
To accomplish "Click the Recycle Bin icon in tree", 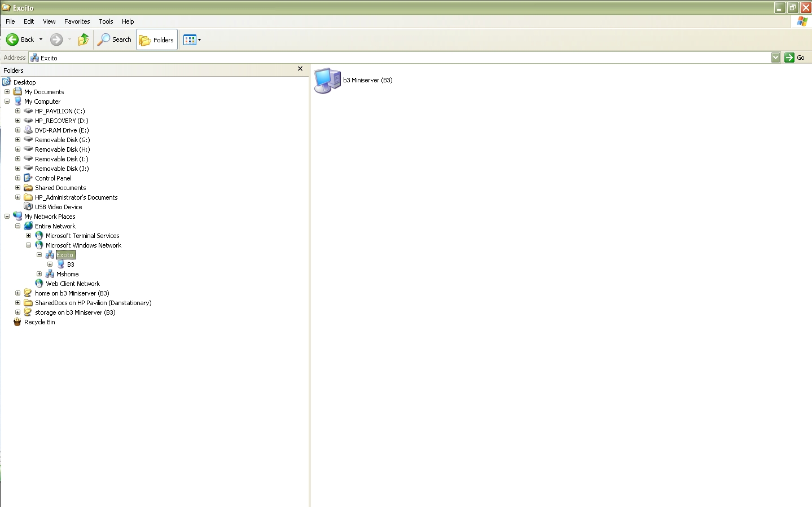I will point(17,322).
